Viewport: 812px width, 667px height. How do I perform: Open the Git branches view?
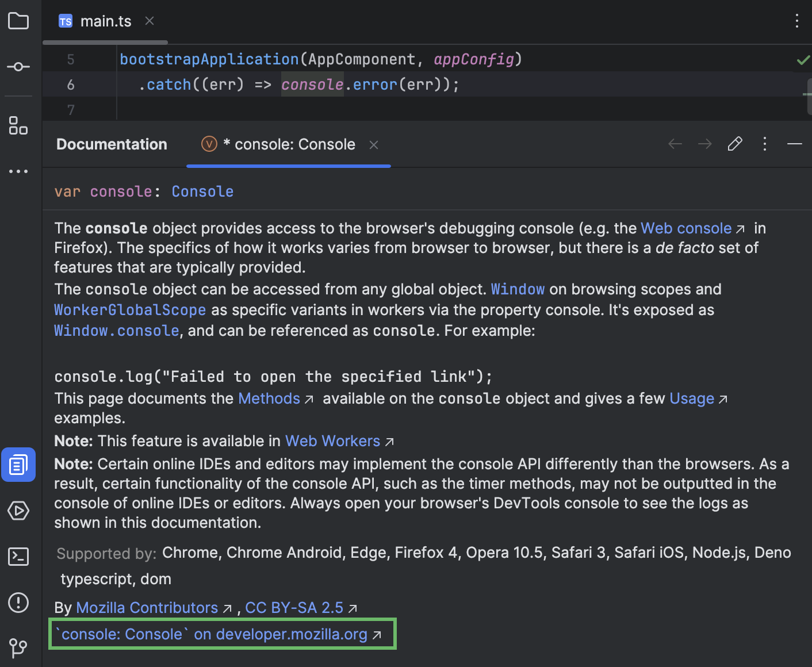click(x=18, y=648)
